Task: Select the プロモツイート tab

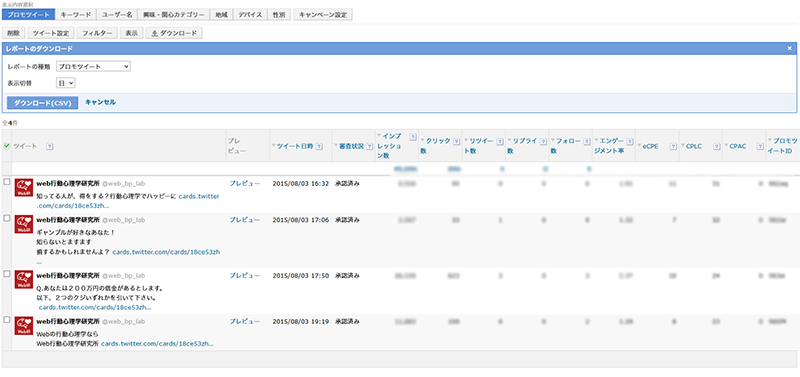Action: click(29, 15)
